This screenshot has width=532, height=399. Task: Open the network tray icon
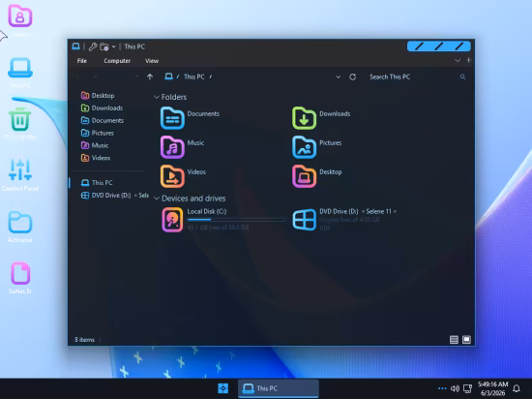[x=468, y=388]
